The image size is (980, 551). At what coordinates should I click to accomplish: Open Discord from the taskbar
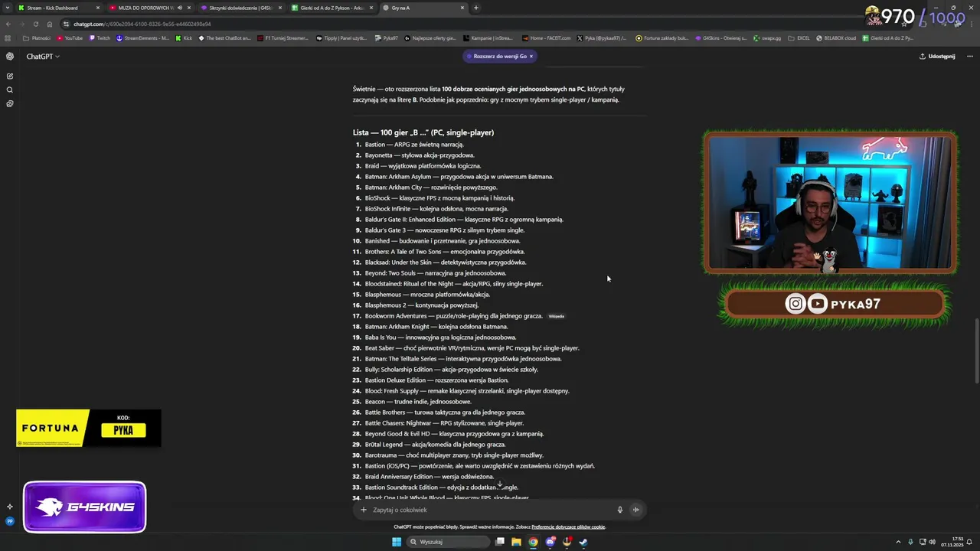550,542
